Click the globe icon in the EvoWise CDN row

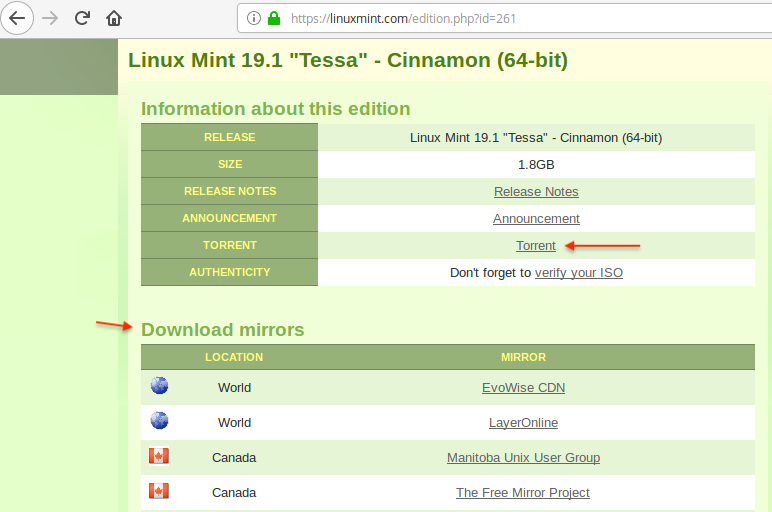(x=160, y=385)
